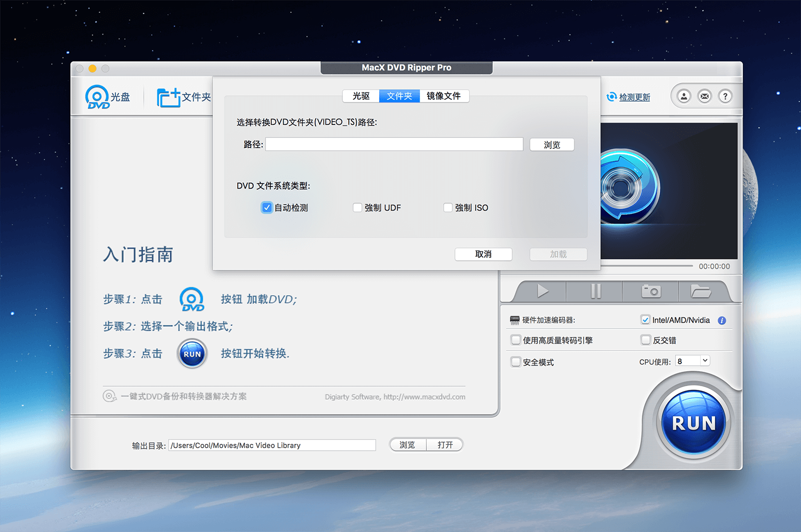
Task: Click 浏览 next to the 路径 field
Action: (x=552, y=145)
